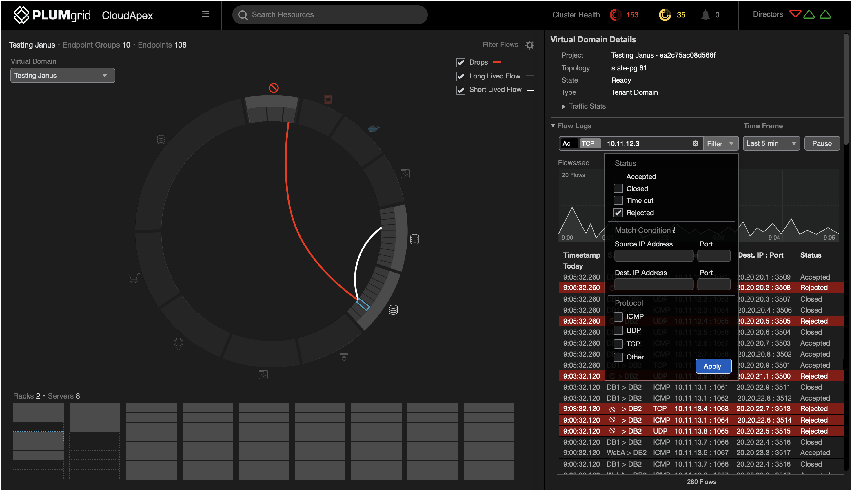Open the Virtual Domain Testing Janus dropdown
852x504 pixels.
click(x=63, y=75)
